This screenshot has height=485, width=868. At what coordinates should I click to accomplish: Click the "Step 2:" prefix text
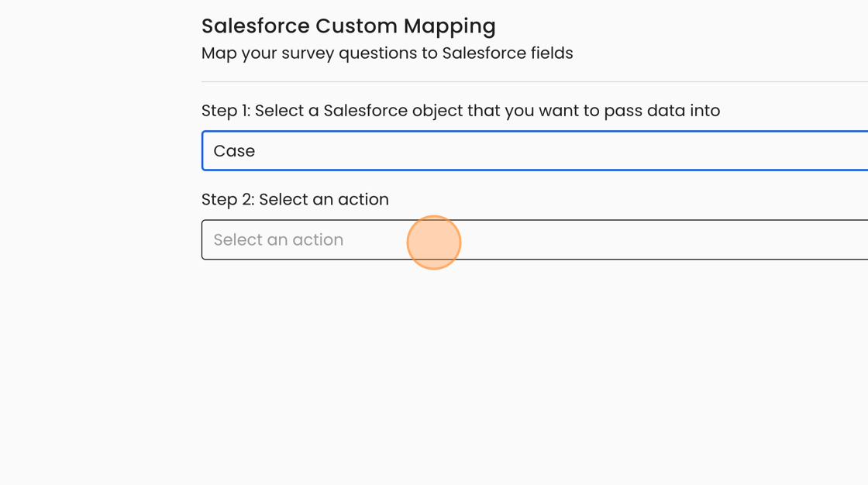(228, 199)
